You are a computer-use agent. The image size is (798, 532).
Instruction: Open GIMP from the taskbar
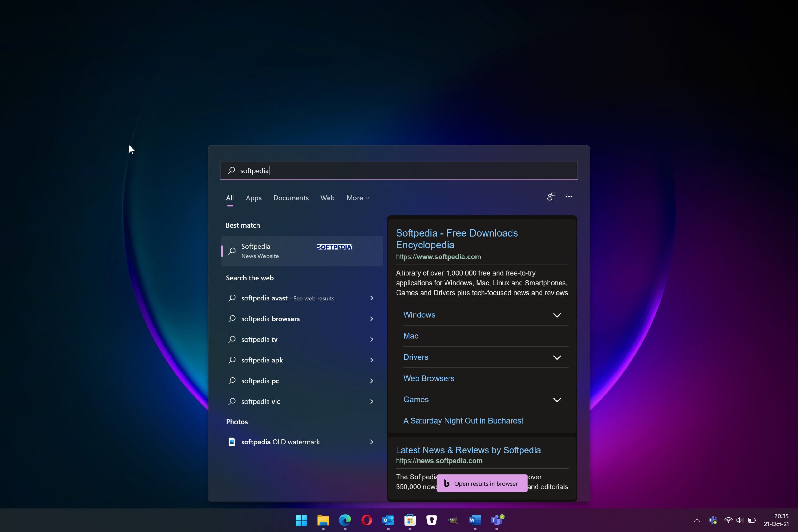pos(453,520)
